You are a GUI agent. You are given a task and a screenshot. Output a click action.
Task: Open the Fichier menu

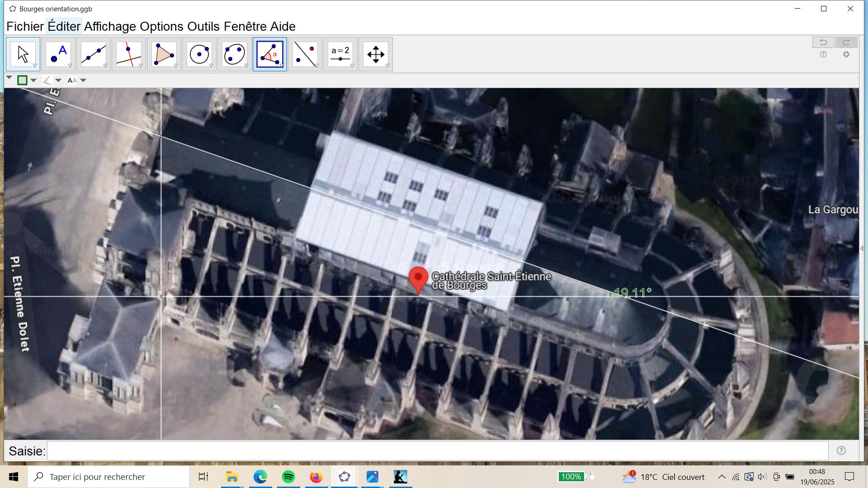coord(25,27)
